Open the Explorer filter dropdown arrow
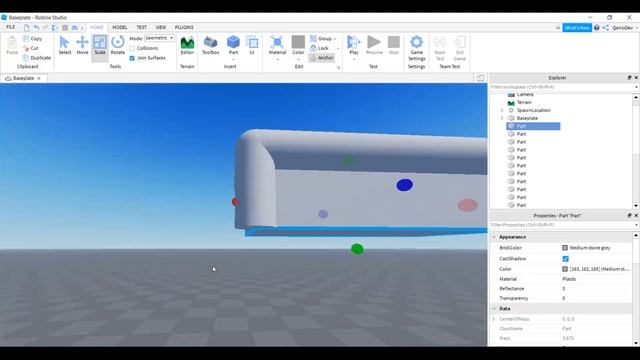This screenshot has height=360, width=640. pos(636,87)
